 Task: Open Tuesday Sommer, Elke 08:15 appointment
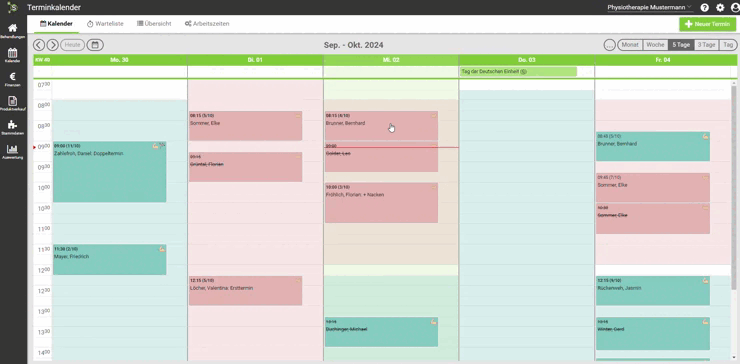(x=245, y=126)
